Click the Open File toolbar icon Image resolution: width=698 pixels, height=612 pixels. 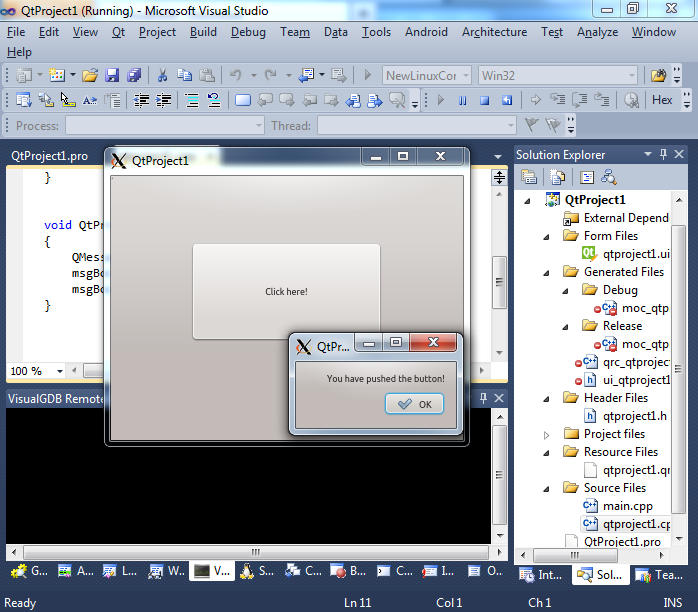(89, 75)
